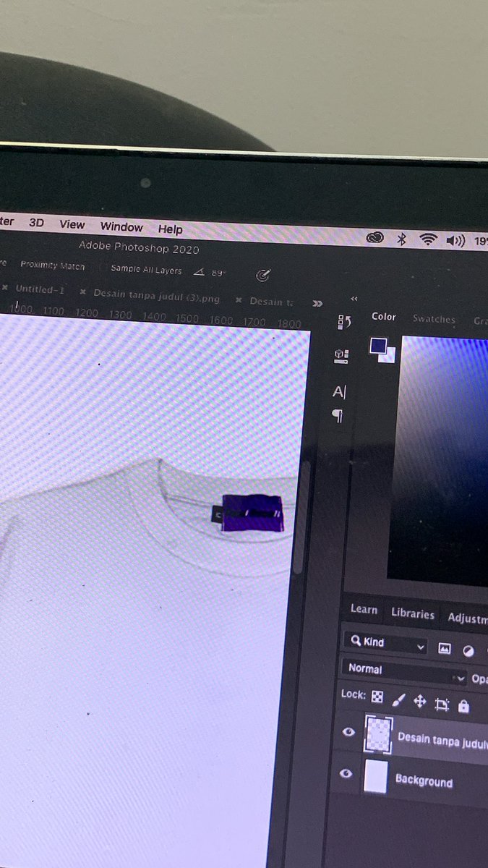
Task: Close the Desain tanpa judul (3).png tab
Action: (x=83, y=292)
